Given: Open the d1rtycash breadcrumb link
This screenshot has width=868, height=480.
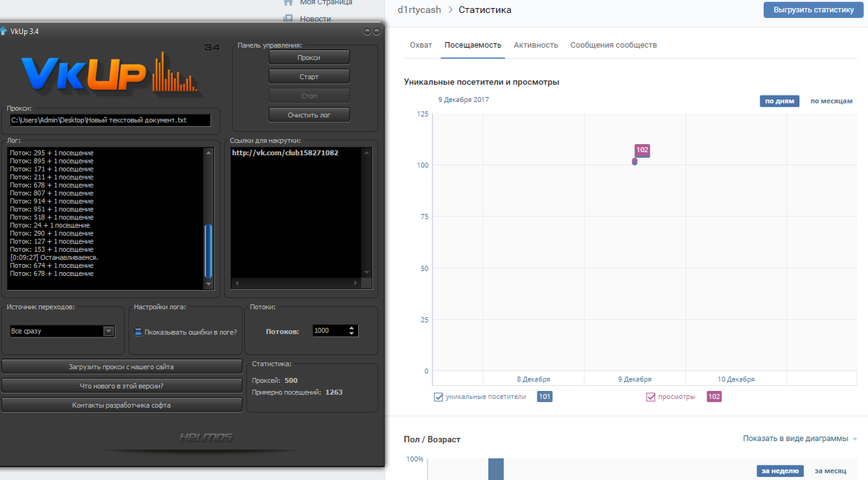Looking at the screenshot, I should pos(420,10).
